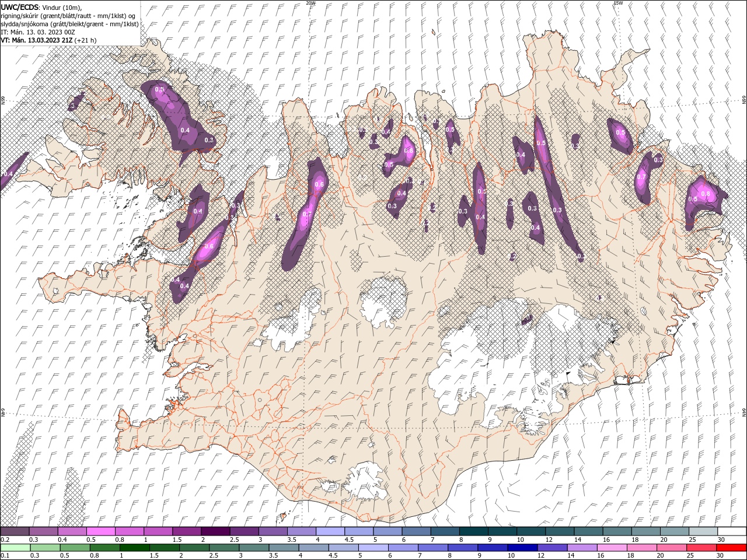Pick the dark teal 8–9 swatch in purple scale

coord(473,531)
